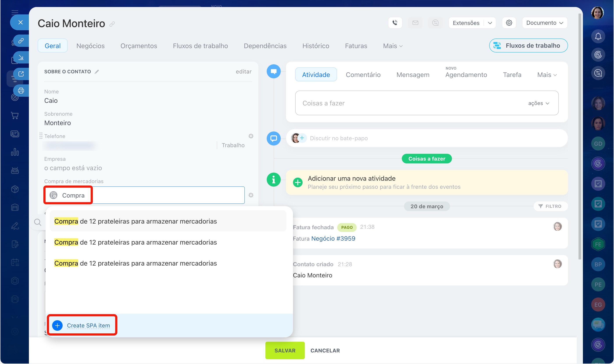
Task: Click the pencil icon beside Sobre o Contato
Action: click(x=97, y=72)
